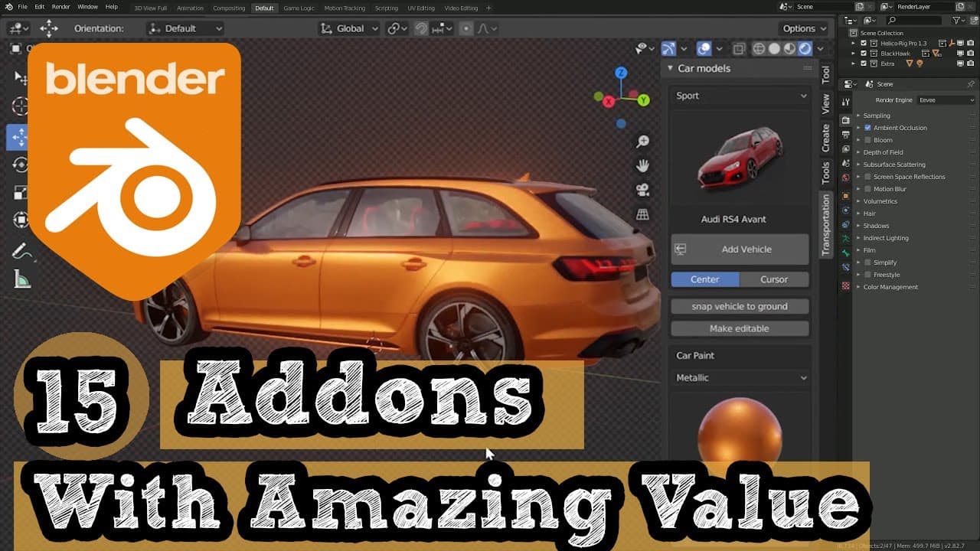Select the Measure tool in left toolbar
Screen dimensions: 980x551
coord(21,279)
